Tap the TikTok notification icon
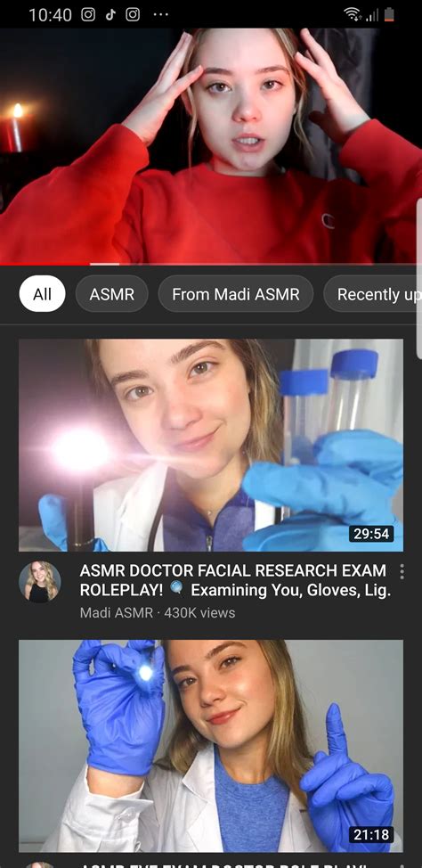This screenshot has height=868, width=422. pyautogui.click(x=110, y=14)
